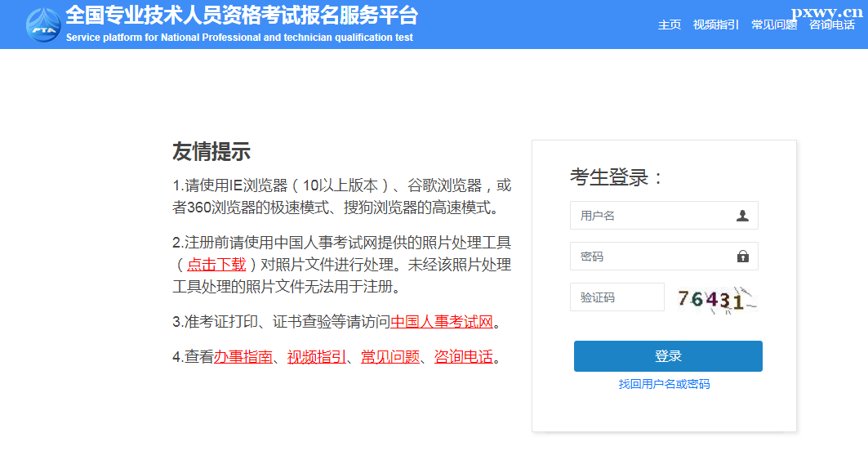This screenshot has width=868, height=451.
Task: Click the 用户名 input field
Action: (653, 216)
